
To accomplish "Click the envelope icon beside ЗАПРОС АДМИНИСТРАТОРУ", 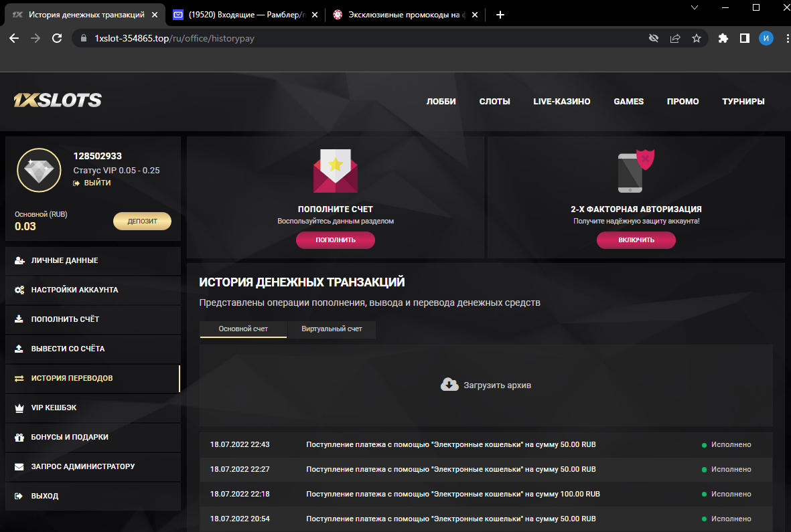I will pyautogui.click(x=19, y=466).
